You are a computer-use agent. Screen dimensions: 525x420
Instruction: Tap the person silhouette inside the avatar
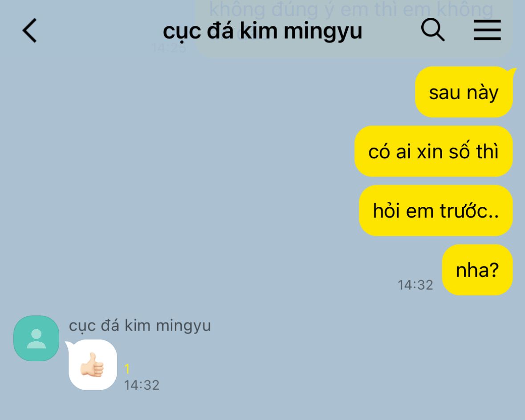(36, 339)
